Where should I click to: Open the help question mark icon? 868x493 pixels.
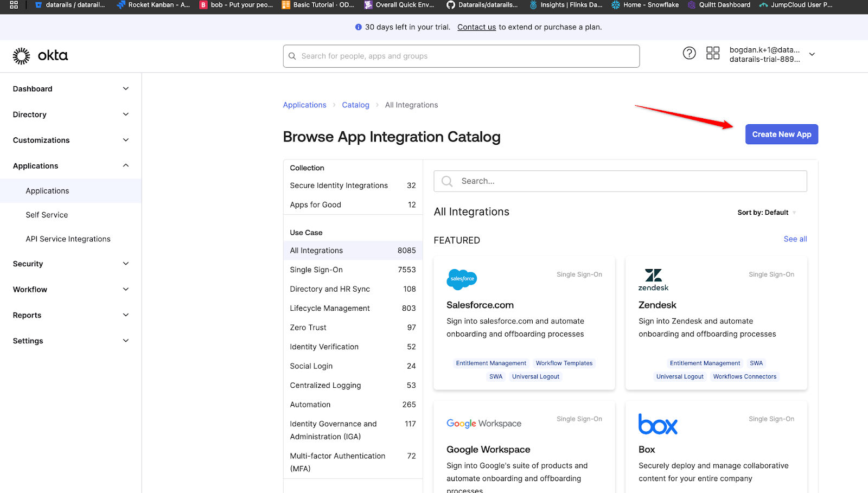point(689,53)
